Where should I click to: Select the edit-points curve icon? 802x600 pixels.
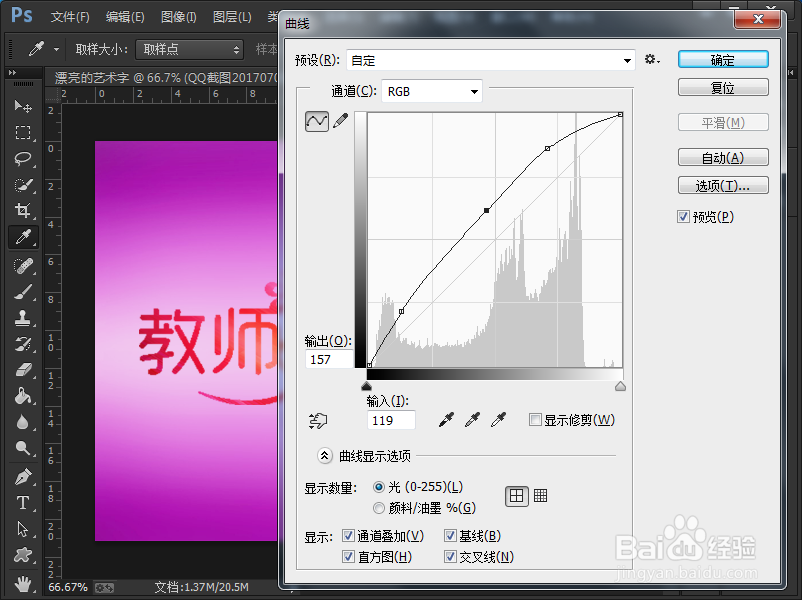pyautogui.click(x=317, y=121)
